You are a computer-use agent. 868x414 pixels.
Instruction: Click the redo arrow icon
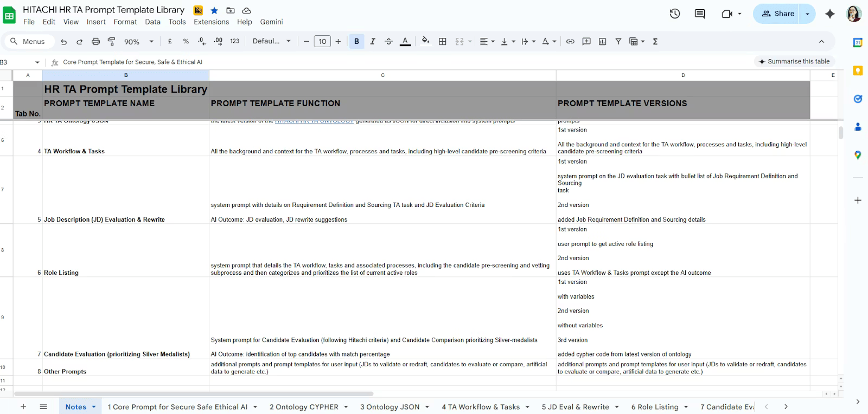(79, 42)
